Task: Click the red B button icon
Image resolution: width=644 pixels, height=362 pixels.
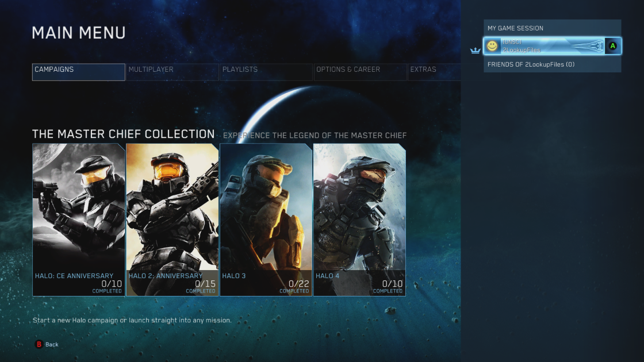Action: click(39, 344)
